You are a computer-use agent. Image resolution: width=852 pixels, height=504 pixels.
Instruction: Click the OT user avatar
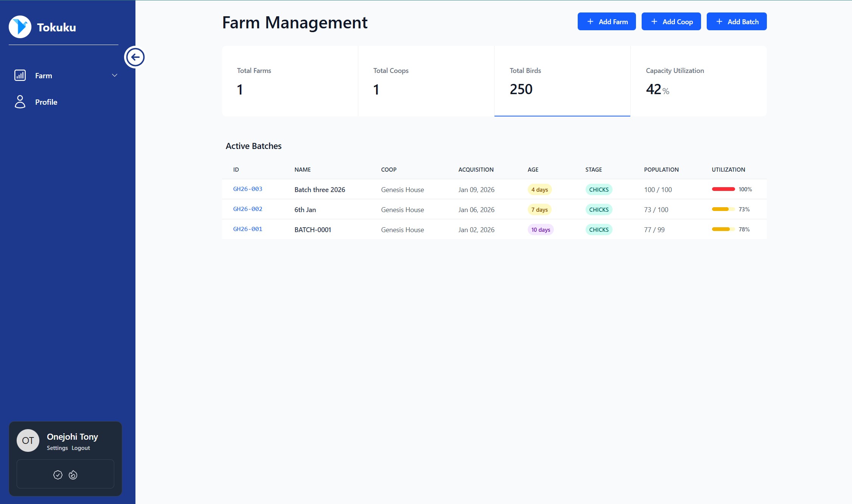point(28,440)
